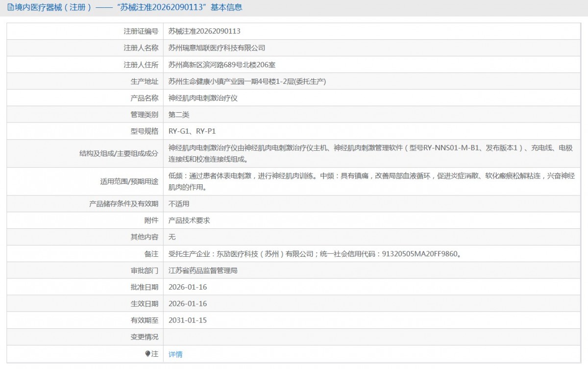
Task: Click the lightbulb icon beside 注
Action: pyautogui.click(x=148, y=353)
